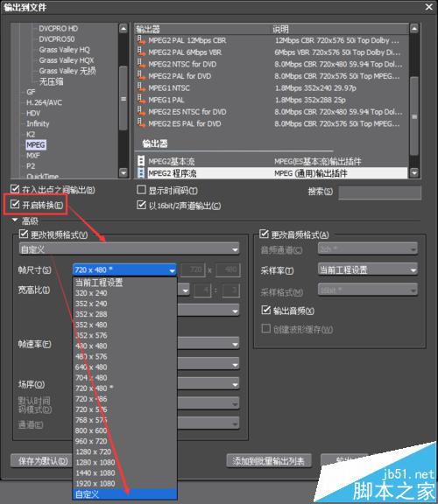The image size is (438, 504).
Task: Toggle 开启转换 checkbox
Action: (15, 205)
